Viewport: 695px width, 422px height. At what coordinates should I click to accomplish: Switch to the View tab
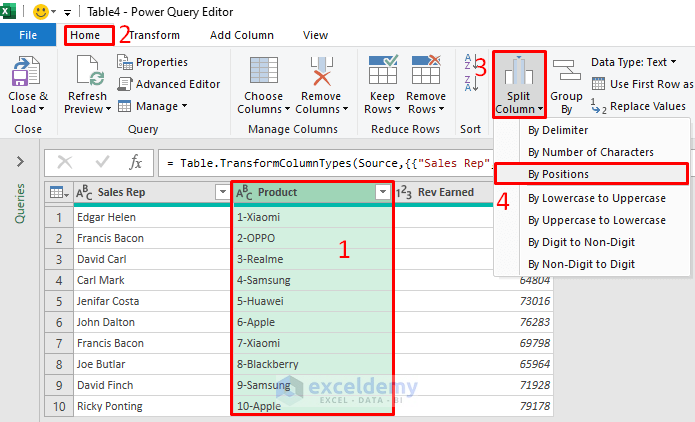coord(316,35)
